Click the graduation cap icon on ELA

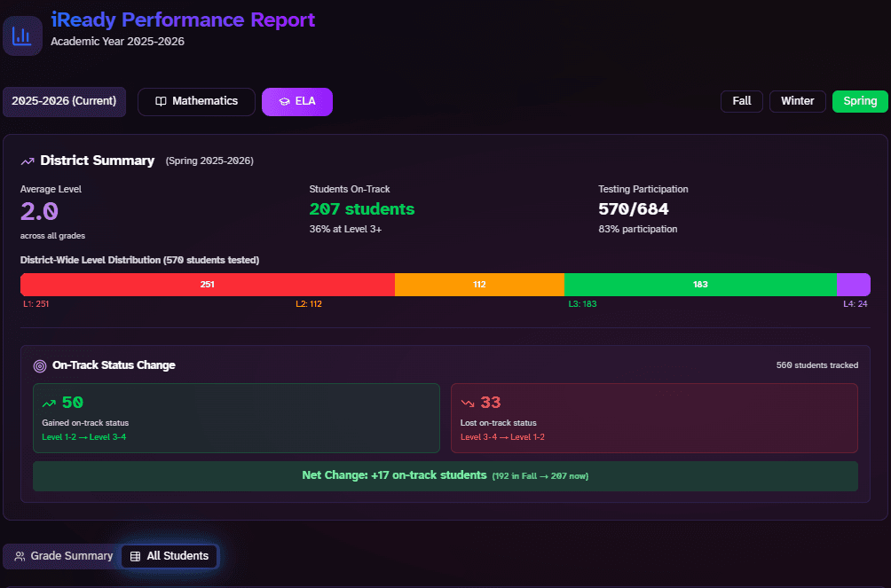284,102
